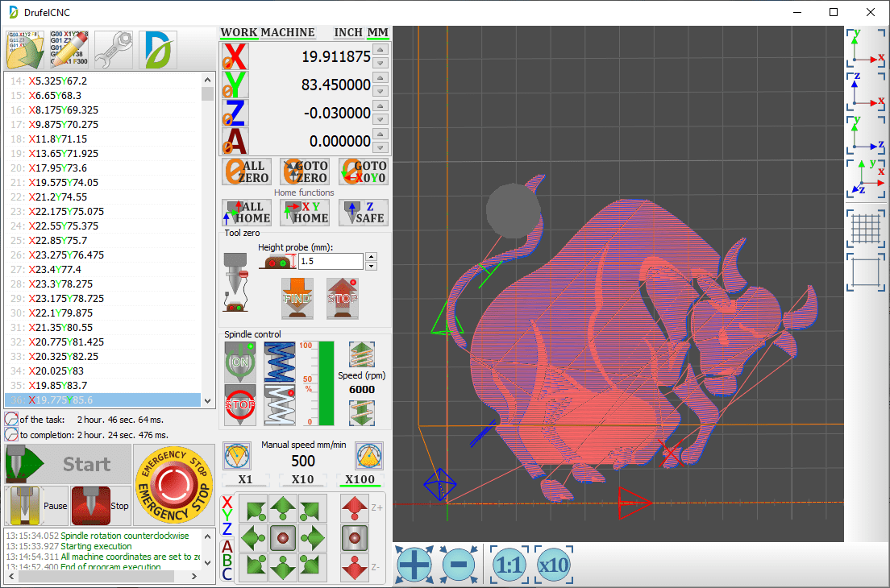Turn the spindle ON
The image size is (890, 588).
pyautogui.click(x=240, y=362)
